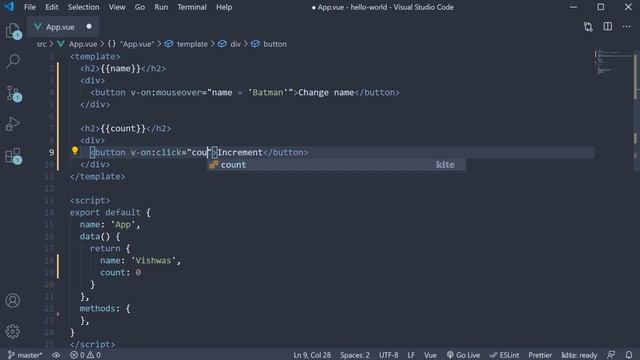The width and height of the screenshot is (640, 360).
Task: Open the File menu
Action: pos(30,7)
